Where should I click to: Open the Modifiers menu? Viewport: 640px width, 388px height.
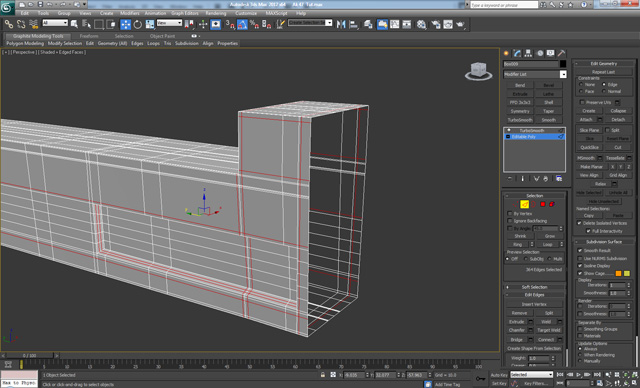click(x=130, y=13)
